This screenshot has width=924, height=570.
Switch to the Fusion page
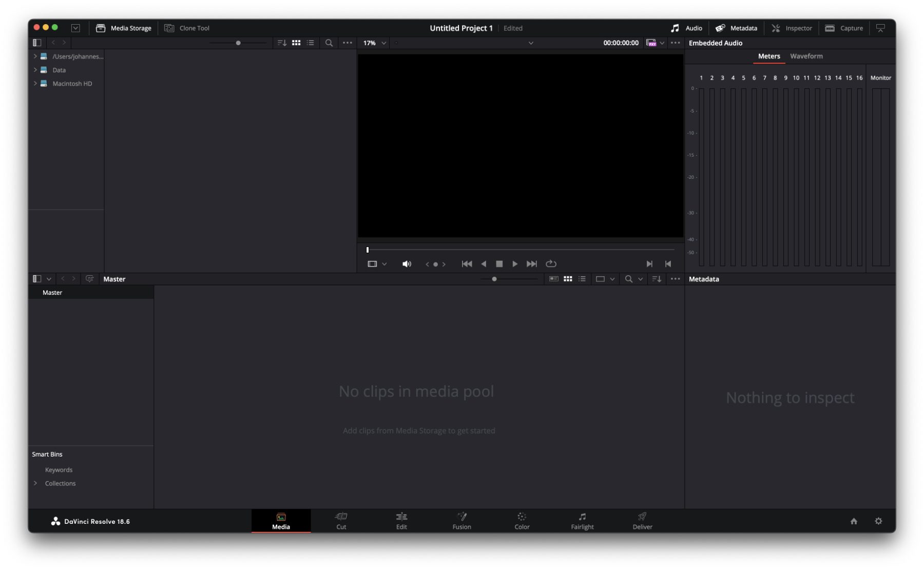[461, 521]
